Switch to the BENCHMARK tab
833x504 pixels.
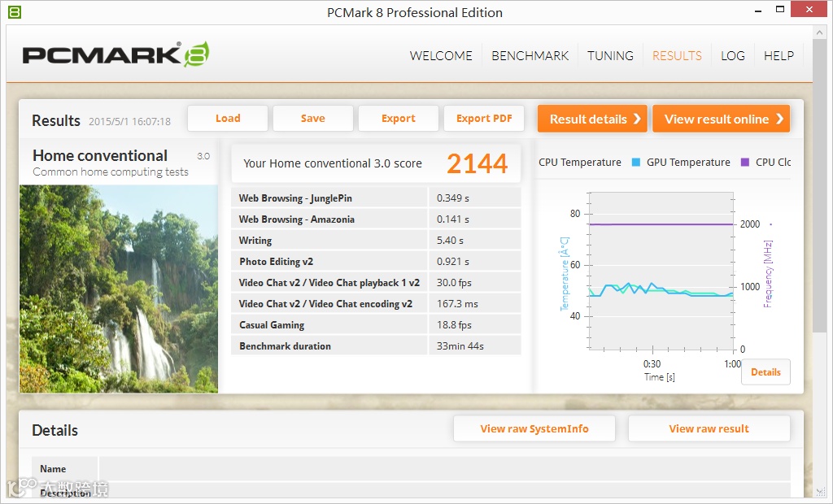[x=530, y=56]
